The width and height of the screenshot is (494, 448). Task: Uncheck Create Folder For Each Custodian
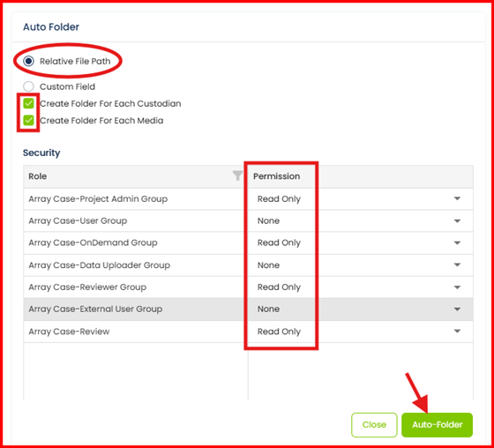point(28,103)
